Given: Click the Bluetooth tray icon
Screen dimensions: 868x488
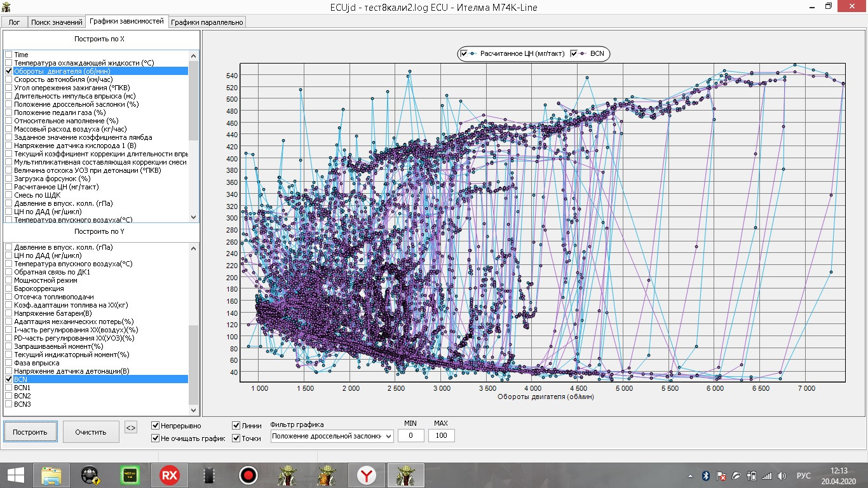Looking at the screenshot, I should [705, 476].
